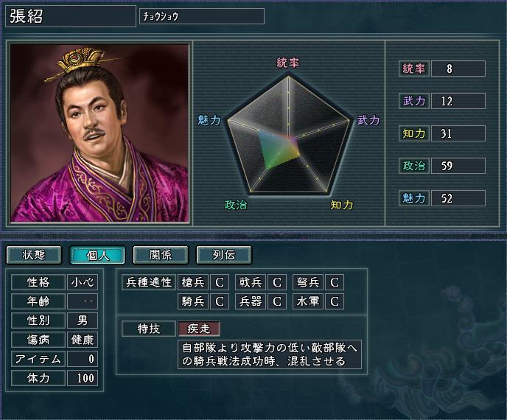Screen dimensions: 507x420
Task: Open the 列伝 biography tab
Action: 224,255
